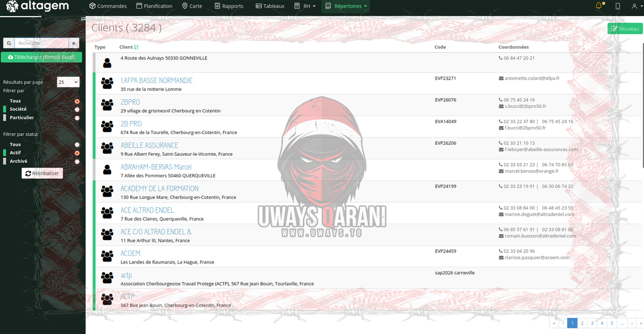Image resolution: width=644 pixels, height=334 pixels.
Task: Expand the RH dropdown menu
Action: 309,6
